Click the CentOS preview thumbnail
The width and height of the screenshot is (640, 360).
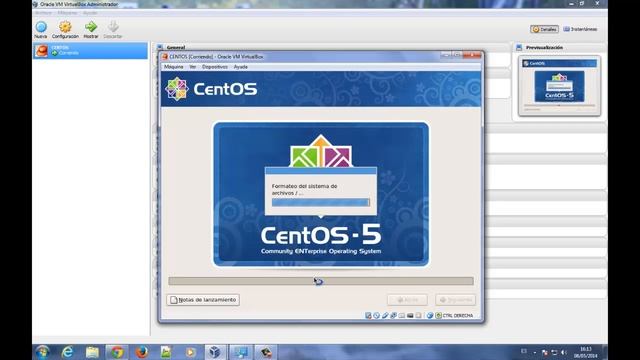tap(559, 86)
